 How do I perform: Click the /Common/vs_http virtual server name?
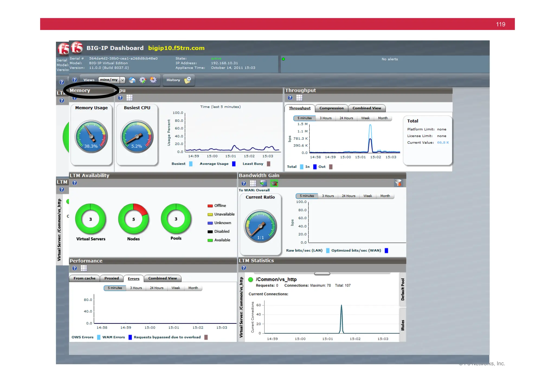point(276,279)
